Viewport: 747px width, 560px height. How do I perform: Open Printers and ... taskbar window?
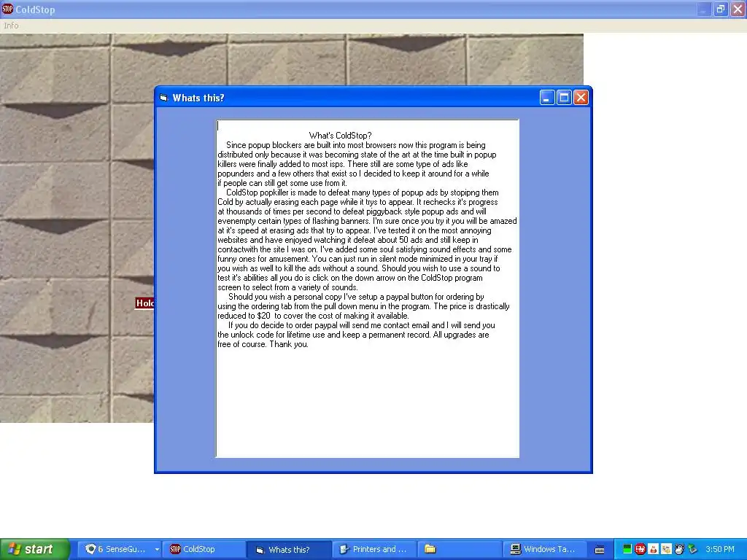pos(374,549)
